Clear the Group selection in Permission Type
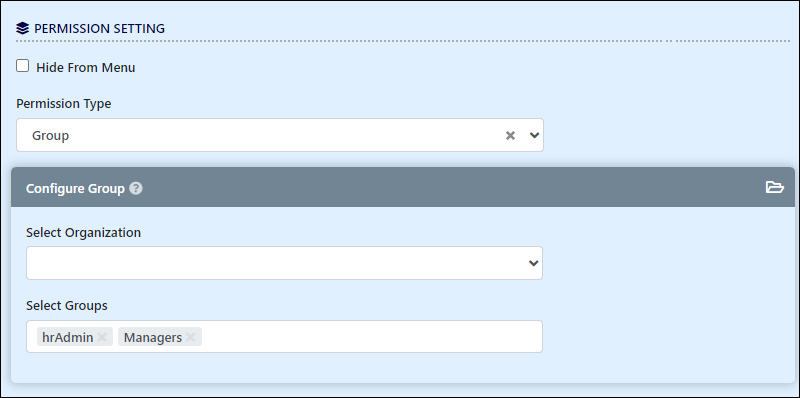 pos(510,135)
